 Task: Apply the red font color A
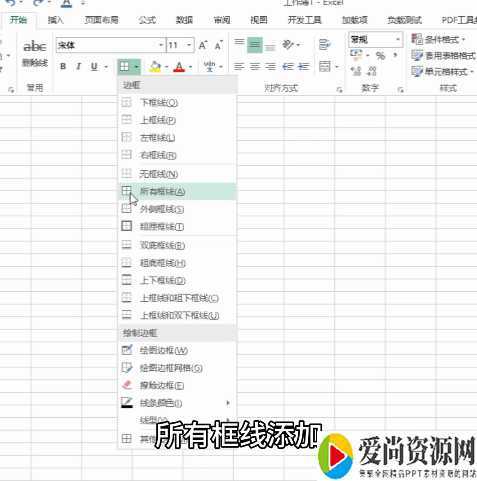coord(179,67)
